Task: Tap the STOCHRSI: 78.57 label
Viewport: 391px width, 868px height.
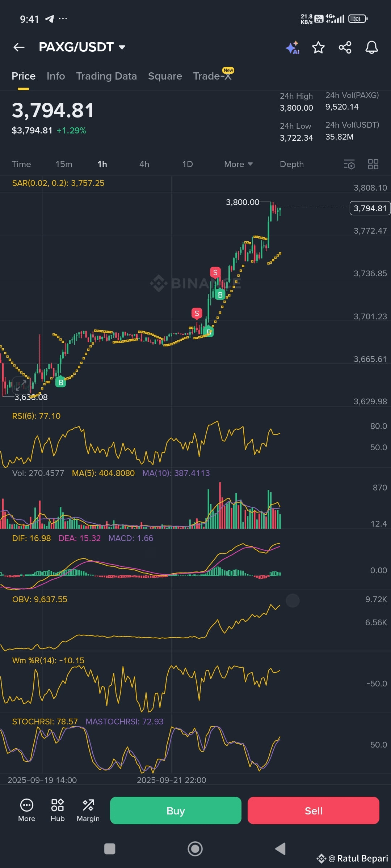Action: tap(45, 722)
